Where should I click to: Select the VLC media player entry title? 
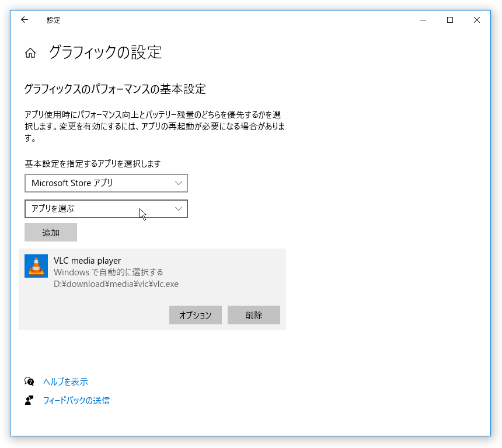click(88, 261)
